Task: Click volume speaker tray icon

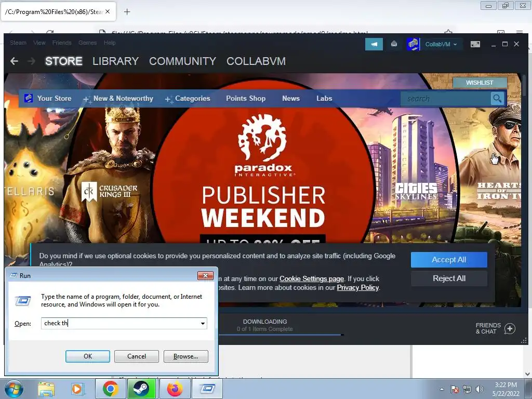Action: (480, 389)
